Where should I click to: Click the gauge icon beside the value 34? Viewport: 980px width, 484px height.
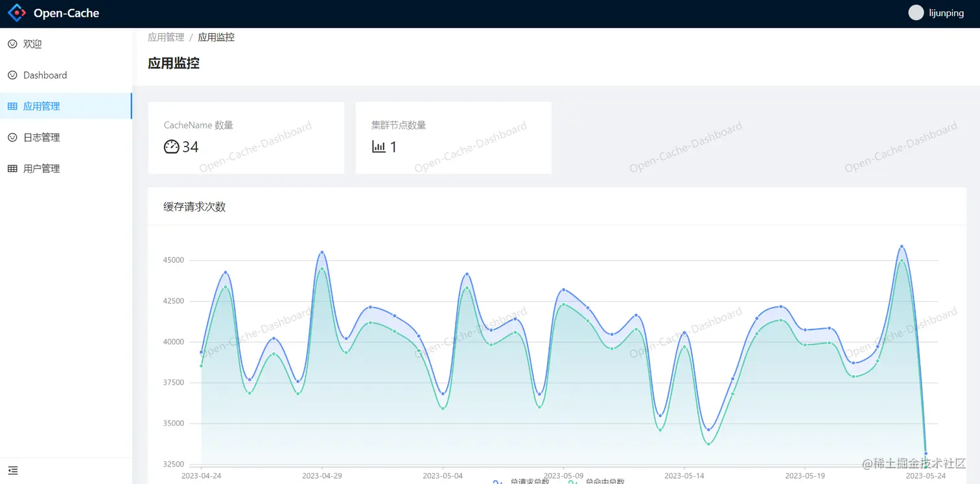pyautogui.click(x=171, y=147)
